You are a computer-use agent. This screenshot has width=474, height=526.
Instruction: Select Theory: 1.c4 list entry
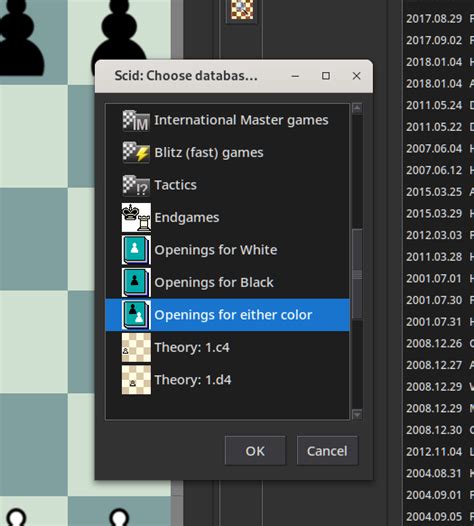[x=227, y=348]
